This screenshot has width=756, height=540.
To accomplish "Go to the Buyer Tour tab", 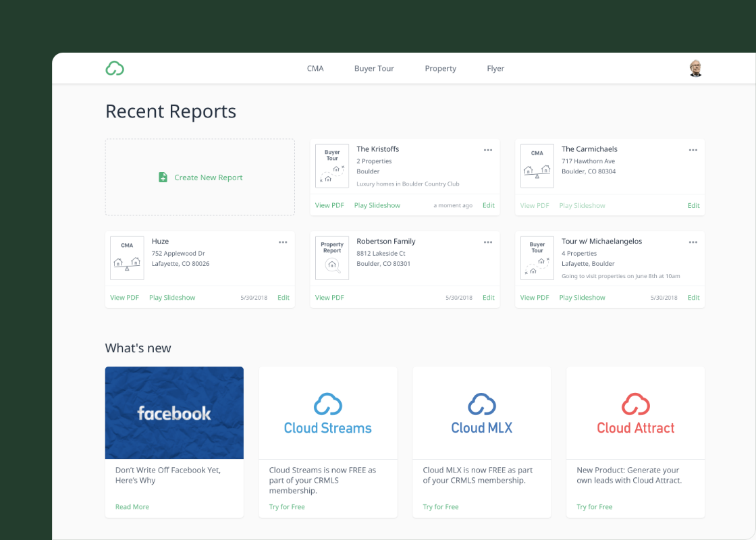I will point(374,68).
